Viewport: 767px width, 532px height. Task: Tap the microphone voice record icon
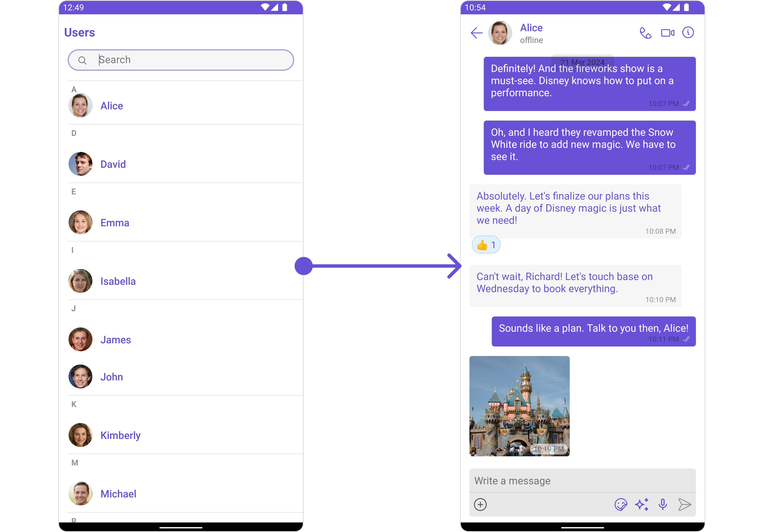(663, 504)
